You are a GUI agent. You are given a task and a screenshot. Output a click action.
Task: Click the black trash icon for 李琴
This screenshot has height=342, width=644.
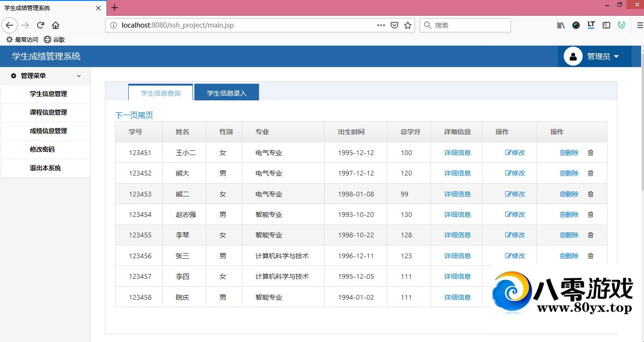click(x=591, y=235)
